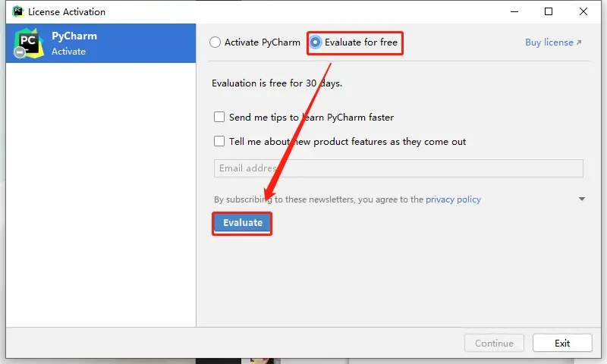Click the external arrow icon beside Buy license
Viewport: 607px width, 364px height.
coord(580,43)
